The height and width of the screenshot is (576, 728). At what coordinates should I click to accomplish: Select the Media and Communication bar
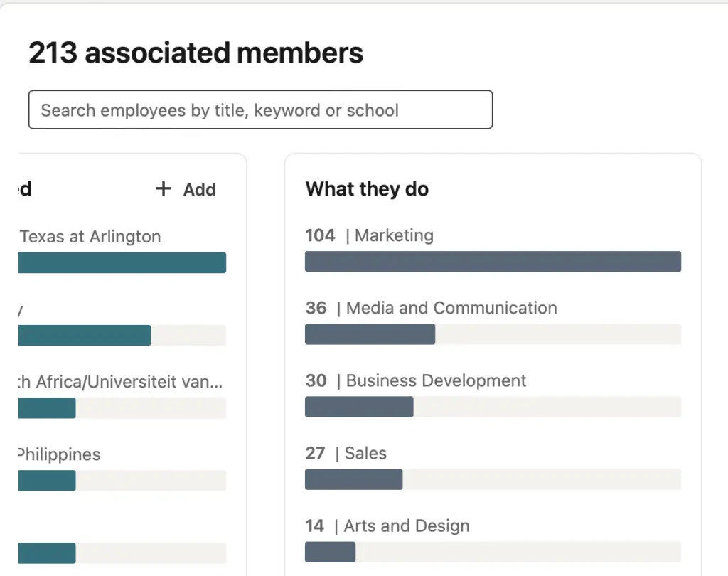click(370, 334)
